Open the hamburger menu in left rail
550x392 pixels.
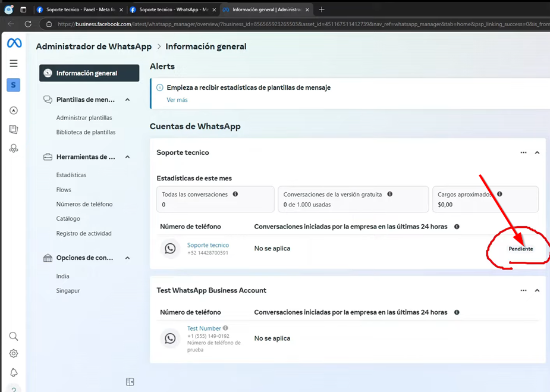(13, 63)
